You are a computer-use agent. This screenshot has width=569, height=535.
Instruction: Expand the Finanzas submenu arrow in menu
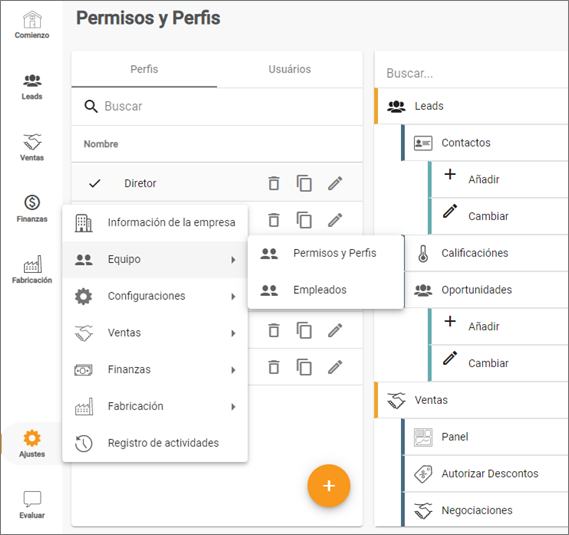coord(233,370)
